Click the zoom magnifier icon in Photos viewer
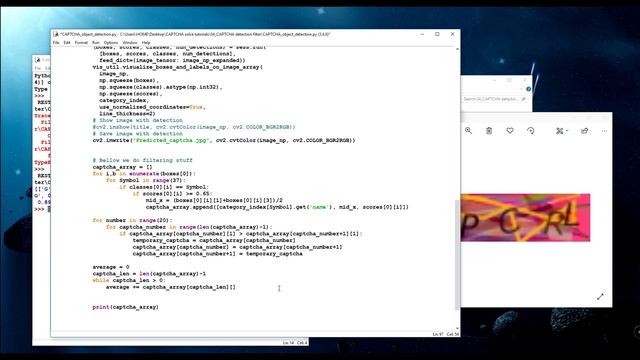The width and height of the screenshot is (640, 360). point(469,131)
